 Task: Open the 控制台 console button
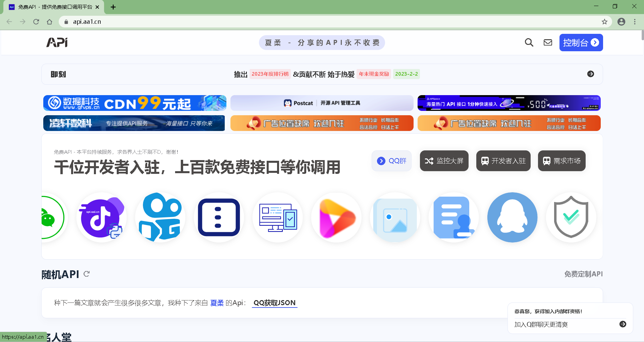tap(581, 43)
